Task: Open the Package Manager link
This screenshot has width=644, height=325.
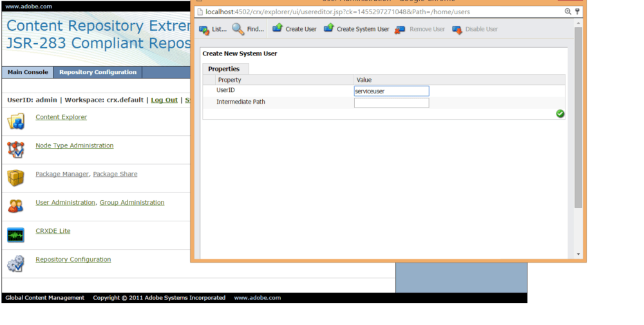Action: click(62, 174)
